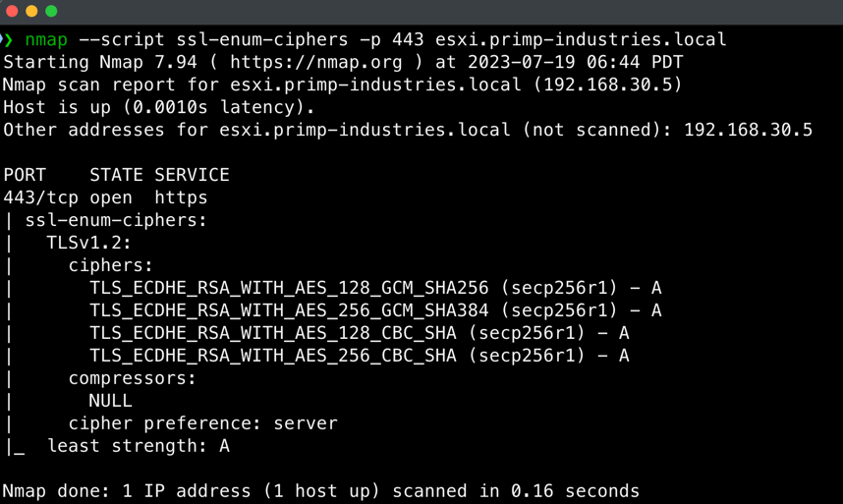Select the TLS_ECDHE_RSA_WITH_AES_256_CBC_SHA cipher line
This screenshot has height=504, width=843.
pos(360,356)
